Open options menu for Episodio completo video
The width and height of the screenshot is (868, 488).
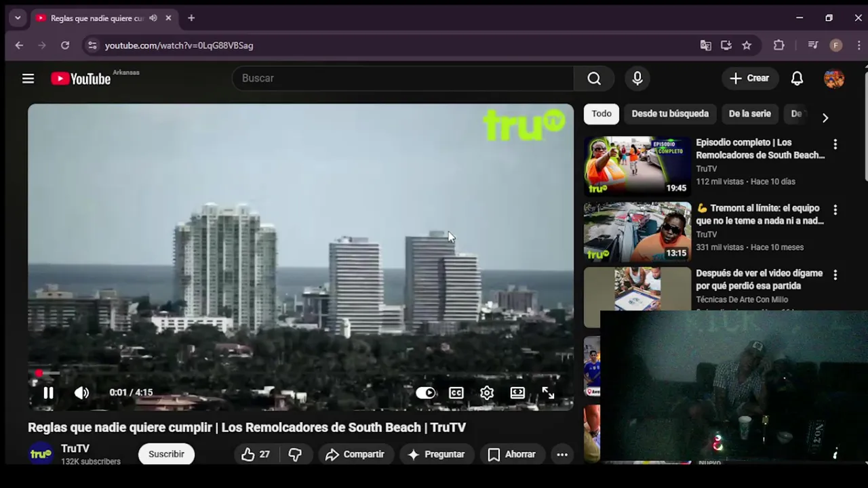(x=835, y=144)
